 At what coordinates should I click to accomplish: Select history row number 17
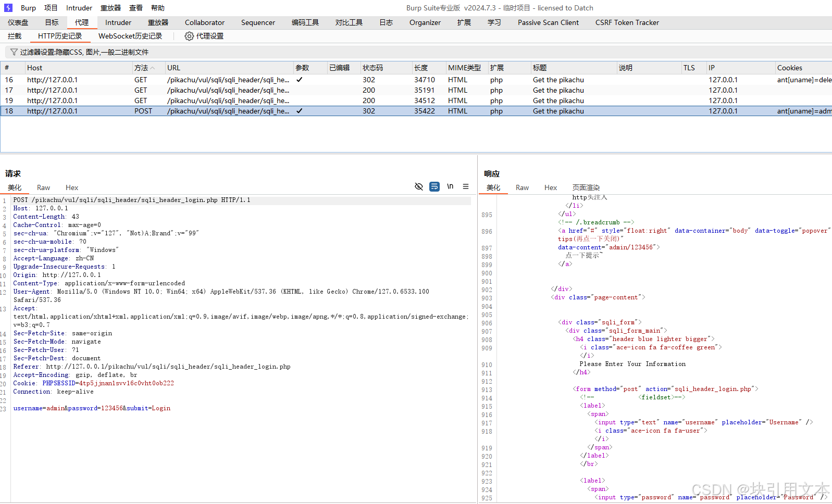click(416, 90)
